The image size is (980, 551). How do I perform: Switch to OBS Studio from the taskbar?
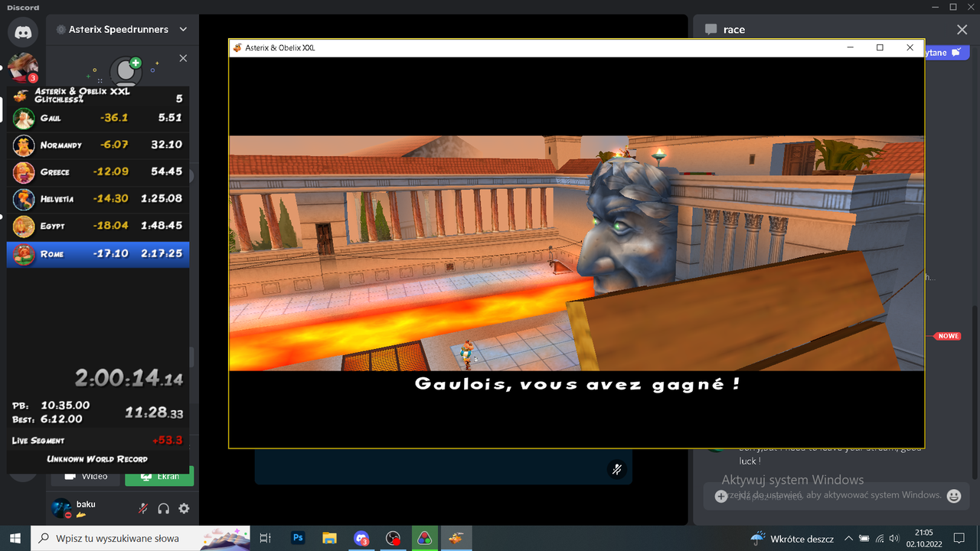(x=393, y=538)
